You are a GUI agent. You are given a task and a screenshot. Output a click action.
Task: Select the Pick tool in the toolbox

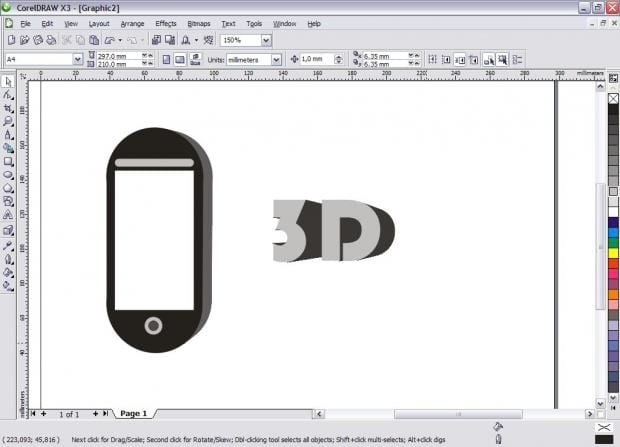click(8, 81)
